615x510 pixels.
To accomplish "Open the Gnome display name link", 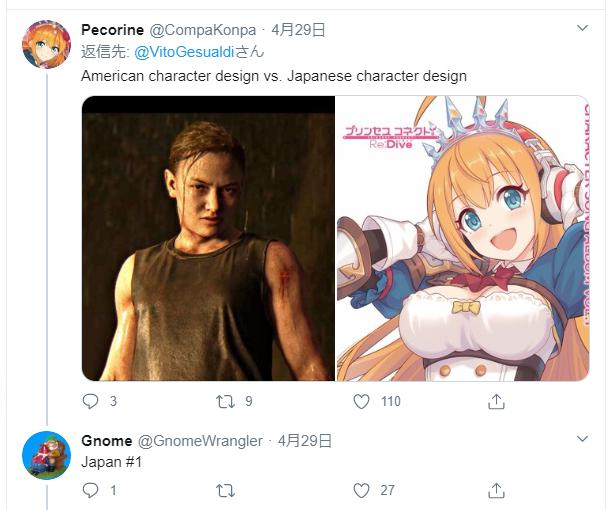I will click(107, 441).
